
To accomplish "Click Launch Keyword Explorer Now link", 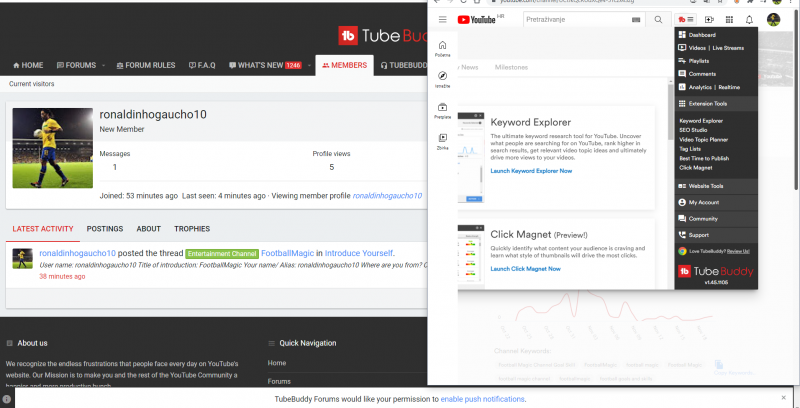I will coord(531,171).
